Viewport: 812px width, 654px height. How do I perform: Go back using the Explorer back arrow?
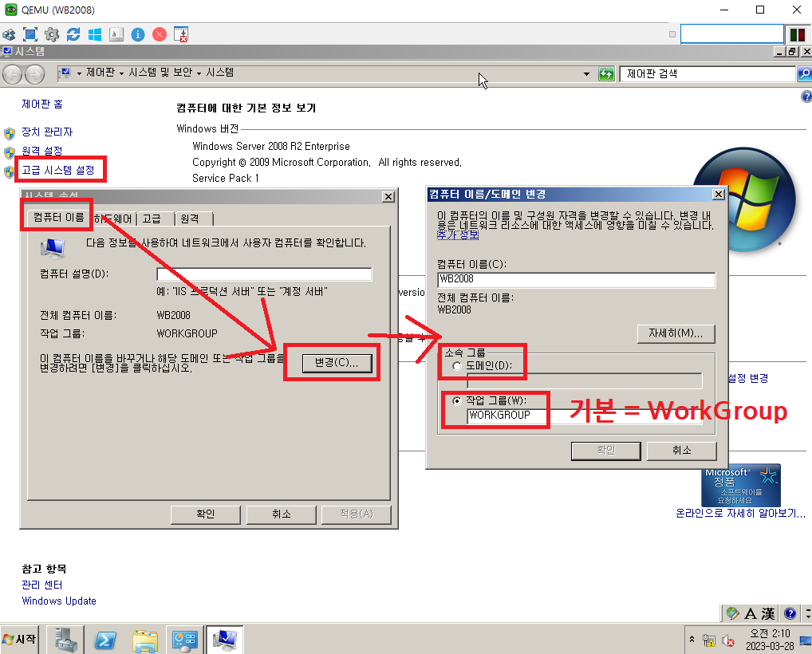click(12, 74)
